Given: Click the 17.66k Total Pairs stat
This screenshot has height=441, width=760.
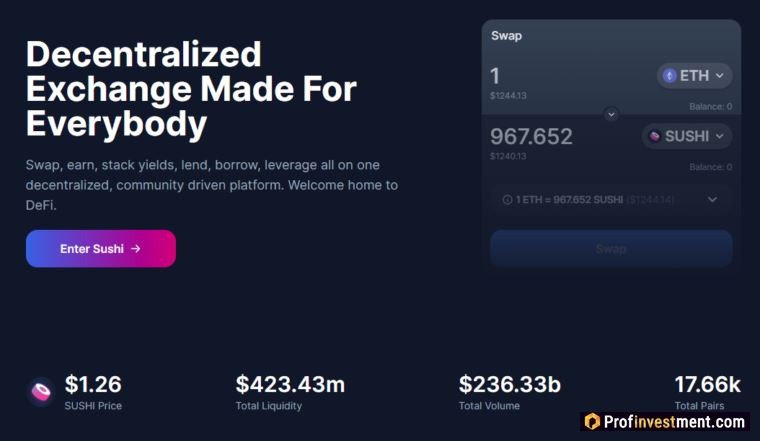Looking at the screenshot, I should (x=707, y=392).
